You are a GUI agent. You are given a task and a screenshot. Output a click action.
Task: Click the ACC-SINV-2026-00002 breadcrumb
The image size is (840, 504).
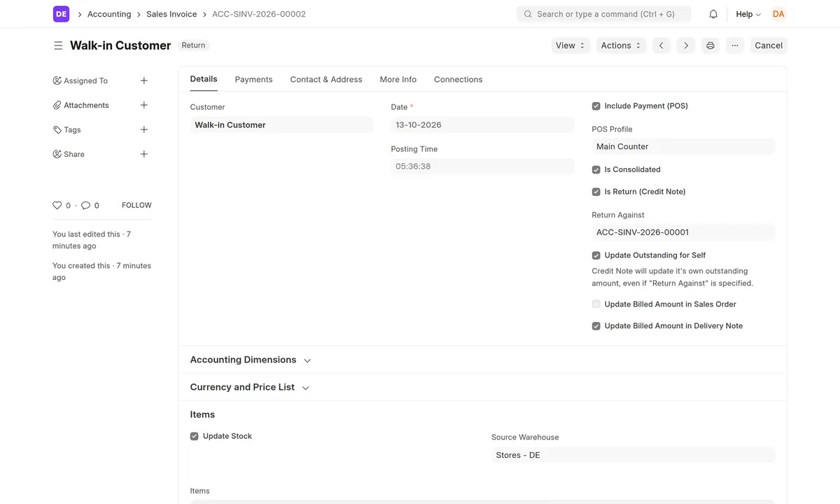click(259, 14)
